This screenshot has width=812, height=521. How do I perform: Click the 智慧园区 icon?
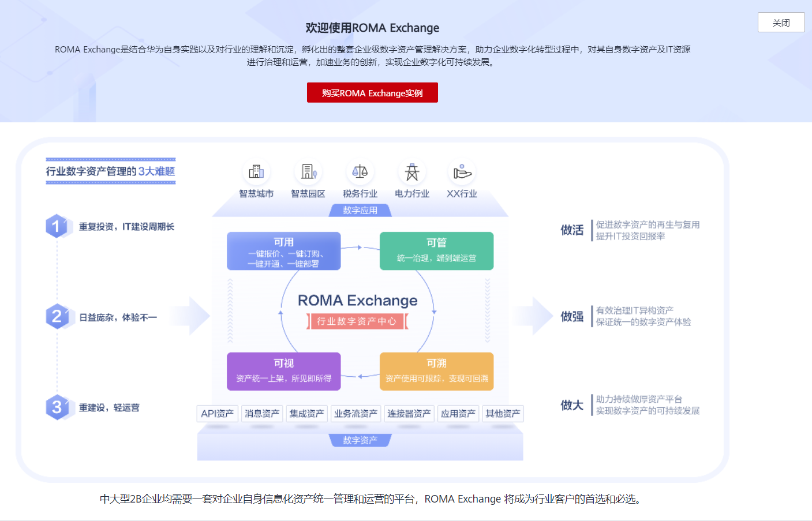(308, 171)
